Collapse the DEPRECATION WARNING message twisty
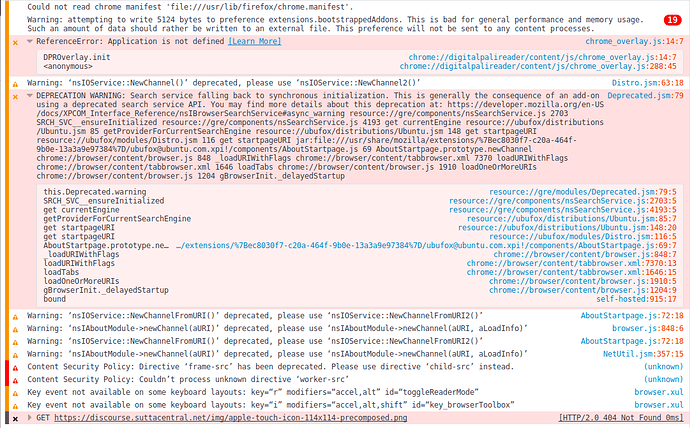The image size is (690, 428). click(x=30, y=95)
